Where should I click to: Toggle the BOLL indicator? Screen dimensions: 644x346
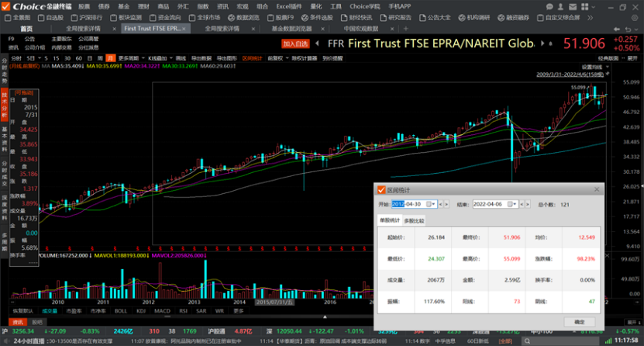click(x=120, y=310)
